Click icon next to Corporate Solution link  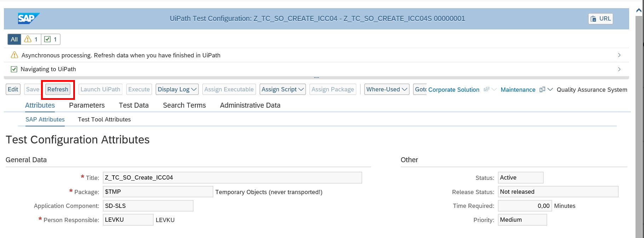(487, 90)
